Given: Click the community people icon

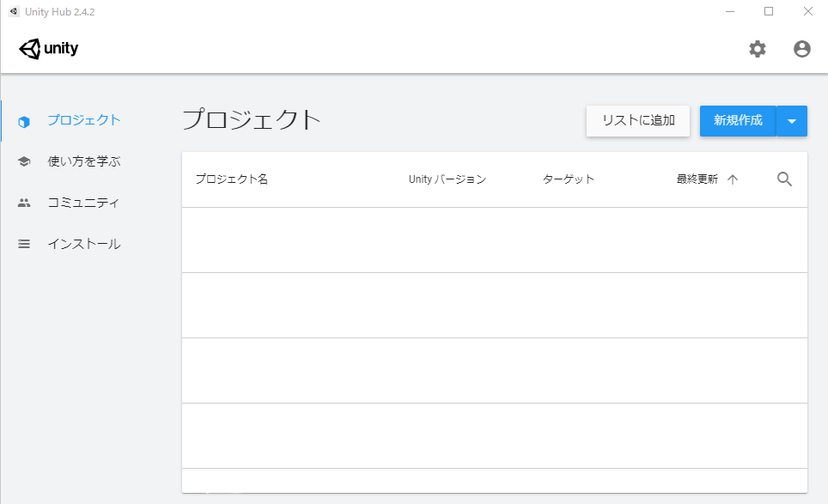Looking at the screenshot, I should (x=24, y=203).
